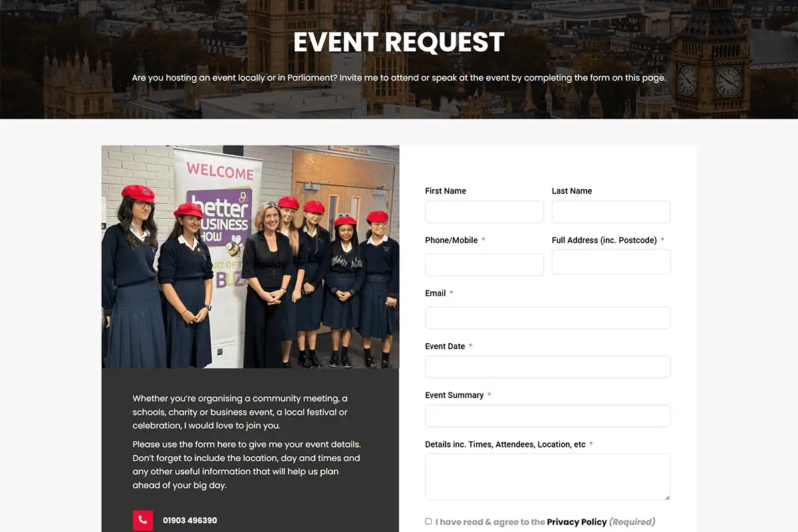Click the group photo with red berets
Screen dimensions: 798x532
click(251, 257)
